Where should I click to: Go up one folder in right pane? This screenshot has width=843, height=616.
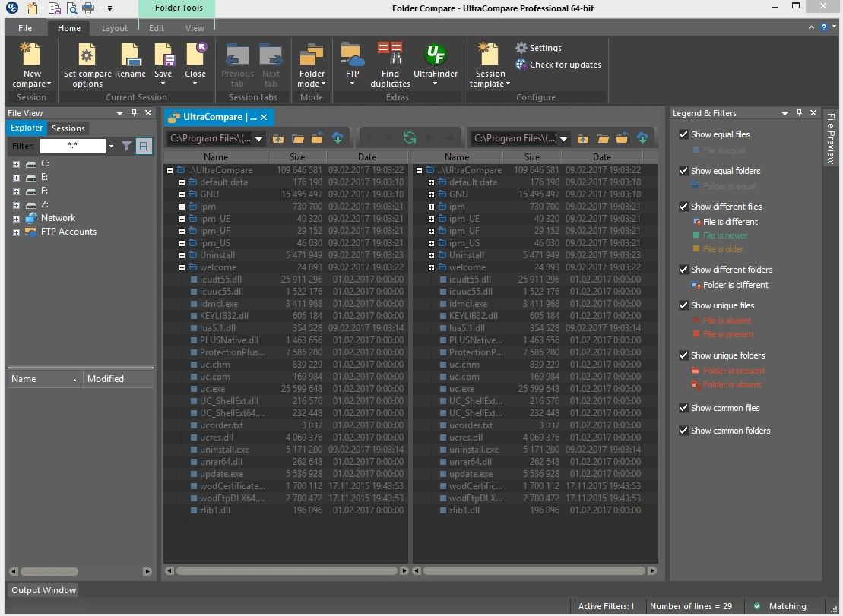[583, 138]
